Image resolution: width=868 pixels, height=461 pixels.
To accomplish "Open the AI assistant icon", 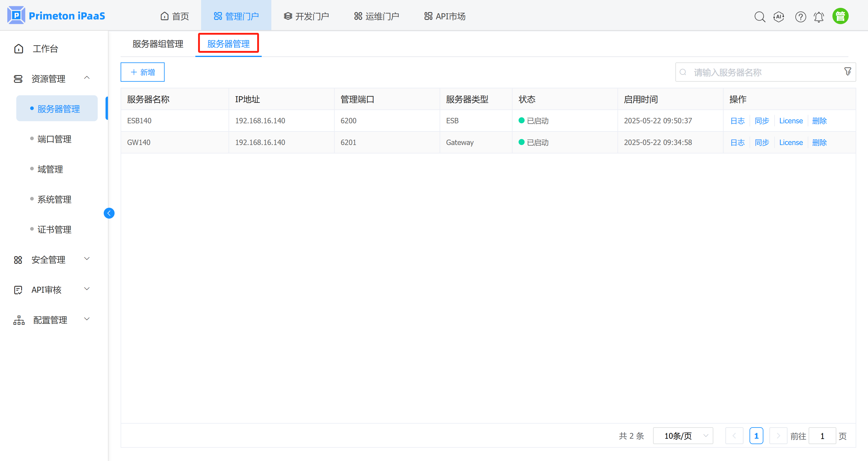I will click(779, 16).
